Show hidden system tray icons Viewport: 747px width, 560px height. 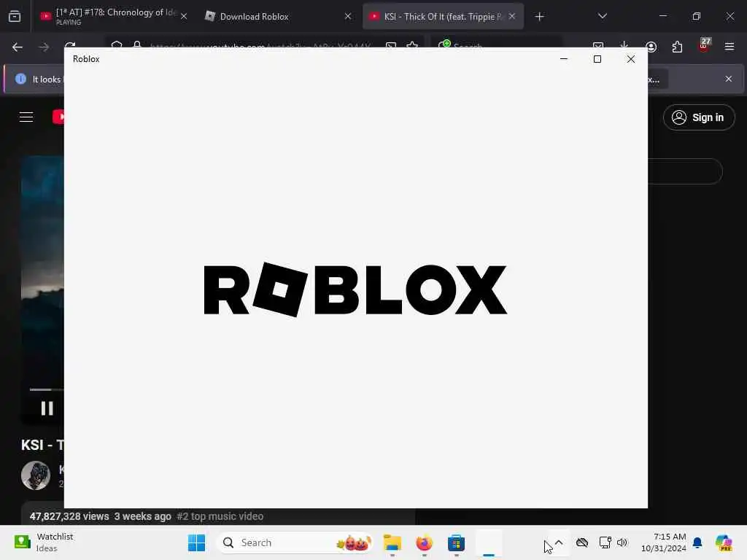[559, 542]
